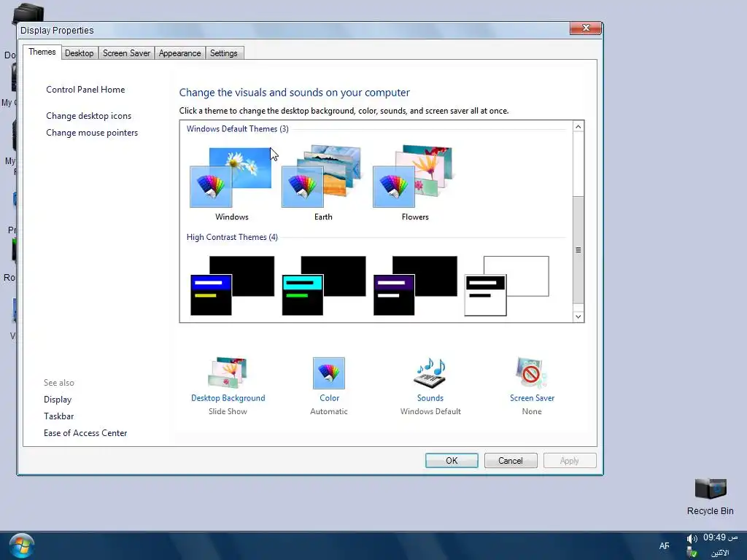
Task: Select the Recycle Bin desktop icon
Action: pos(711,497)
